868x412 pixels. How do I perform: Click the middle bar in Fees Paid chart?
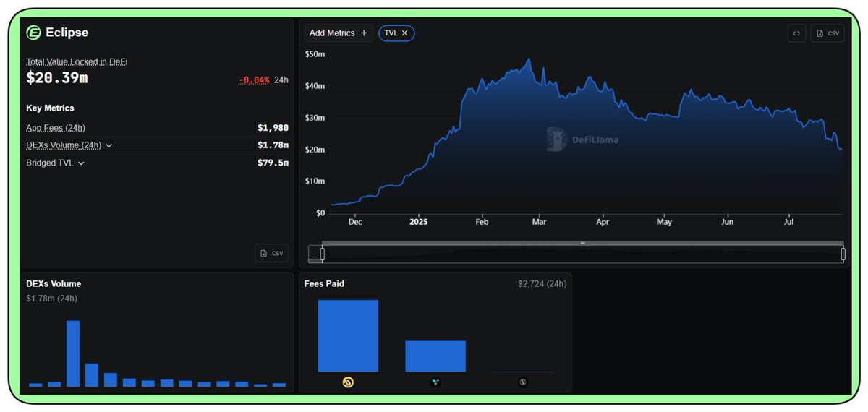coord(435,356)
